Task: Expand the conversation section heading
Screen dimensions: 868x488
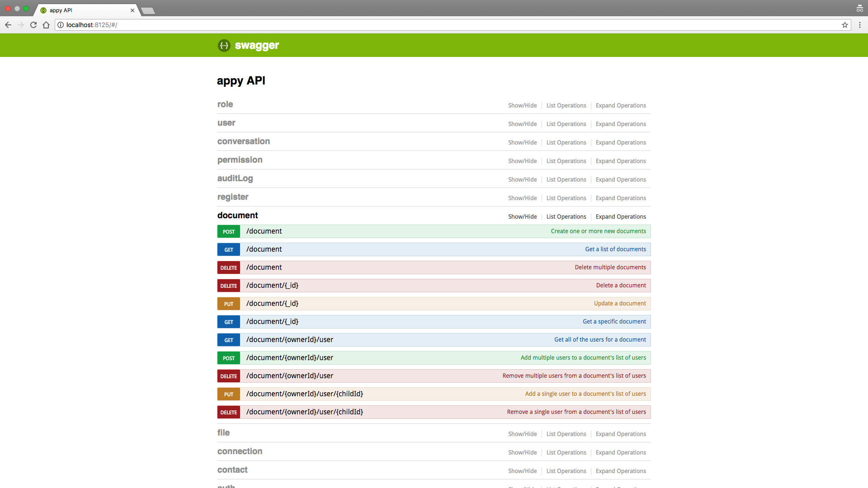Action: click(243, 141)
